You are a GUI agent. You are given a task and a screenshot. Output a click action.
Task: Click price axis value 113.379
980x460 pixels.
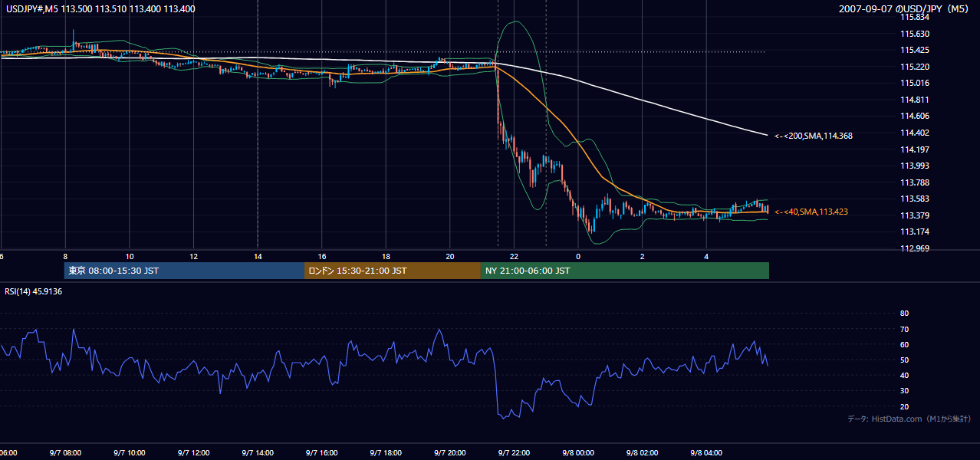click(x=914, y=215)
